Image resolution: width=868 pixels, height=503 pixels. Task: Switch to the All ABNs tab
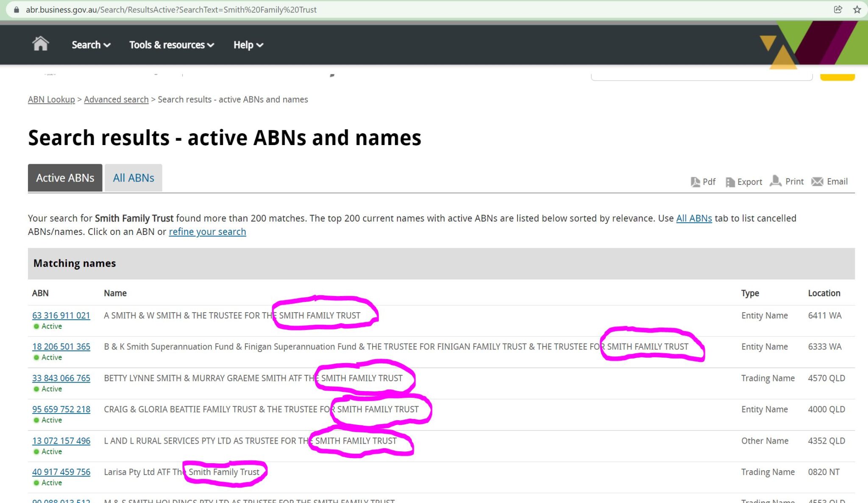pos(134,178)
